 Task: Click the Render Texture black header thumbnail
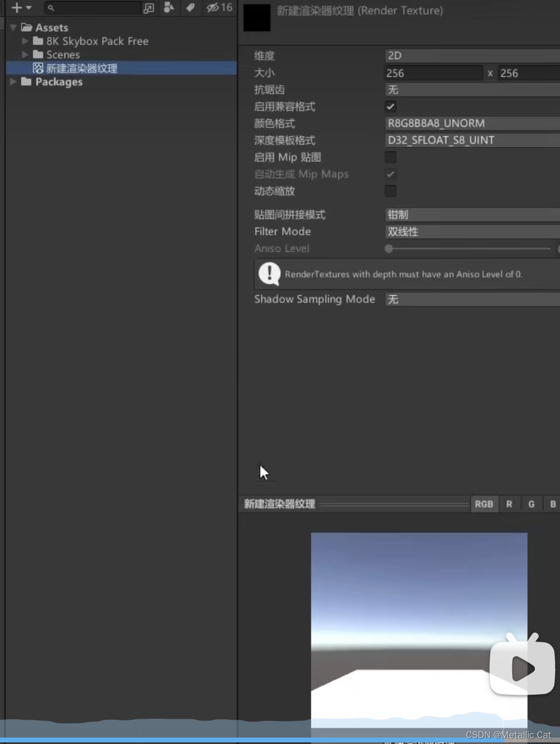tap(257, 17)
